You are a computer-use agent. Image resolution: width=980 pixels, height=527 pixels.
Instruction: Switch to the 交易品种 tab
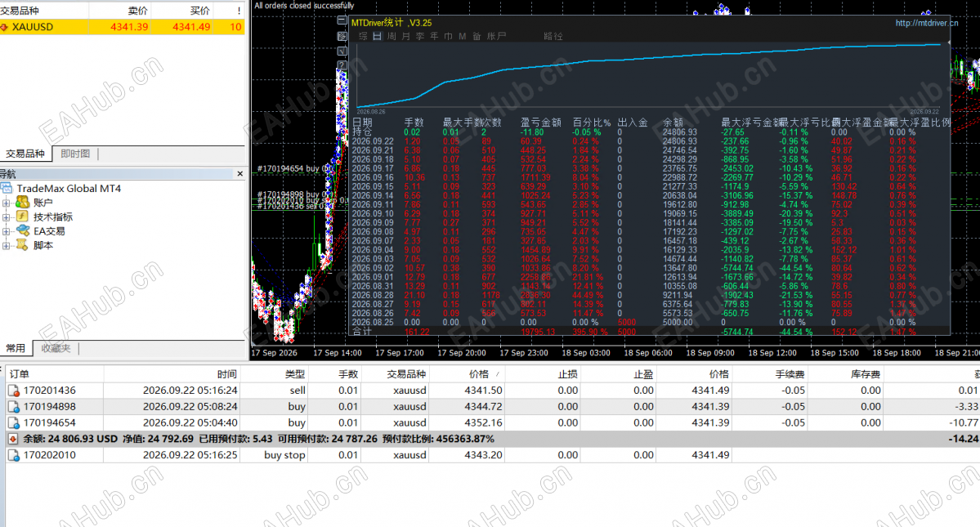point(25,154)
